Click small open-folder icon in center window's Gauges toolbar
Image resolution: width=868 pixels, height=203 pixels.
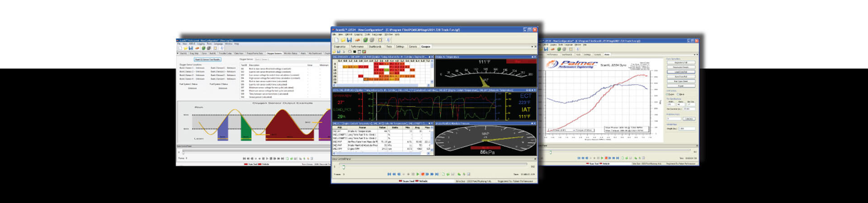(x=334, y=51)
